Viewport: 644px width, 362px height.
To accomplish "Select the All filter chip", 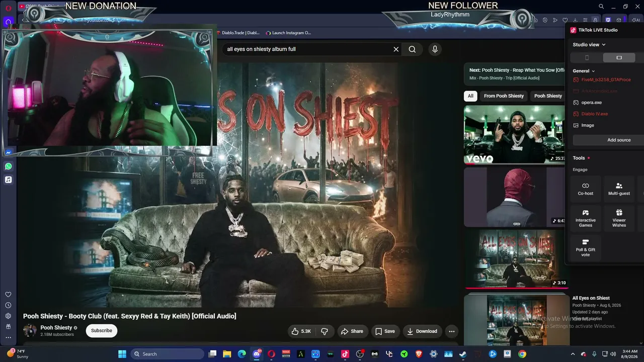I will point(470,96).
